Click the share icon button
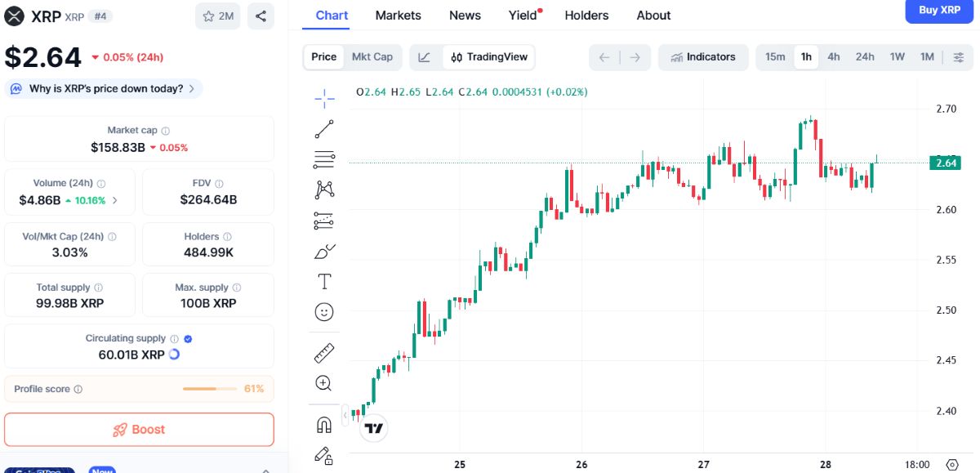 (260, 16)
